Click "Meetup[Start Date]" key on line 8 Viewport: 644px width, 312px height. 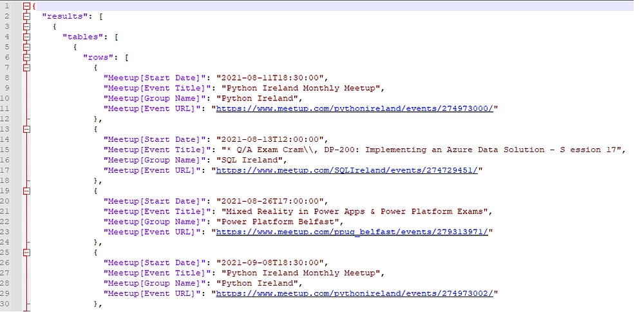tap(154, 78)
